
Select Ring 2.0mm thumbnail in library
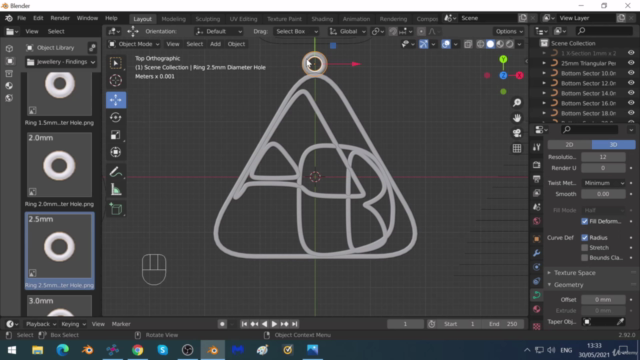59,165
